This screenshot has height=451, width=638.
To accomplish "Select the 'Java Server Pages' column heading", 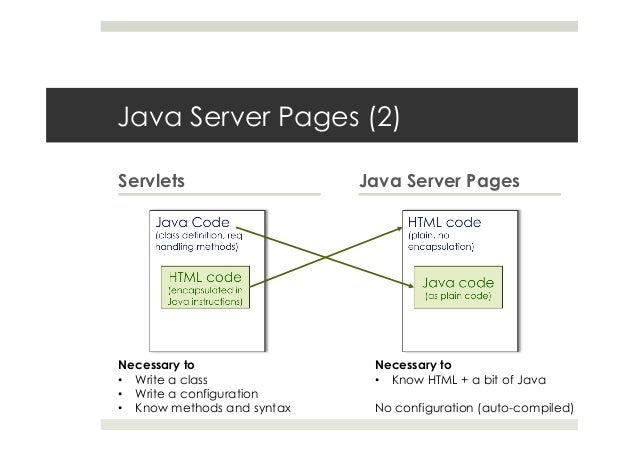I will (439, 181).
